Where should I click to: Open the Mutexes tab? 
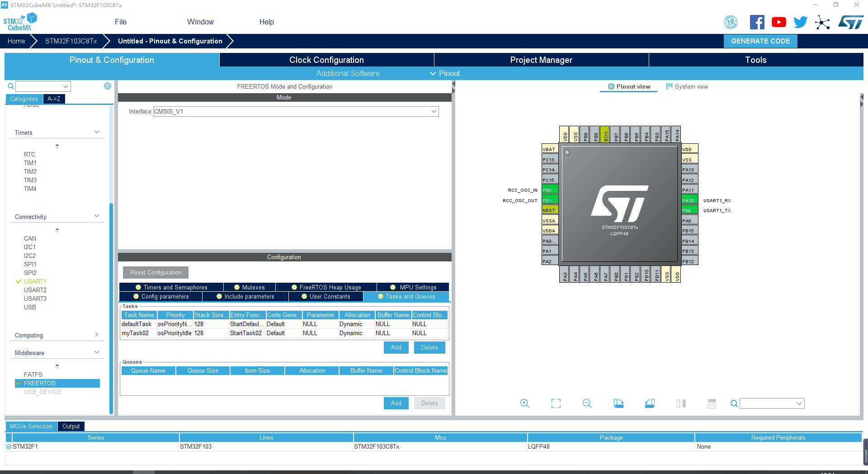250,287
